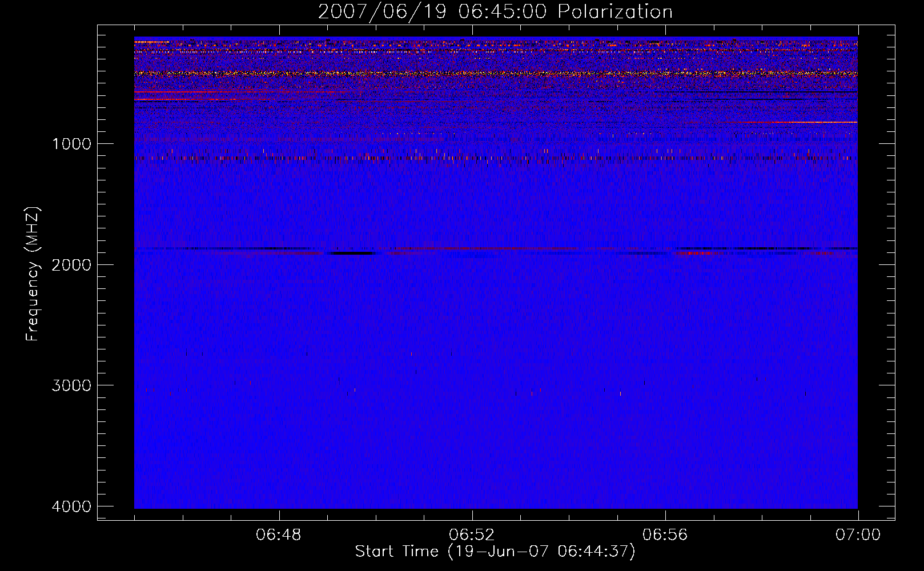
Task: Click the plot title '2007/06/19 06:45:00 Polarization'
Action: click(x=495, y=12)
